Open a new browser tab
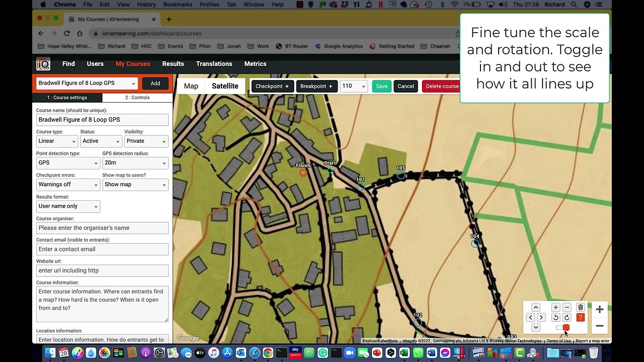Screen dimensions: 644x362 [x=169, y=19]
